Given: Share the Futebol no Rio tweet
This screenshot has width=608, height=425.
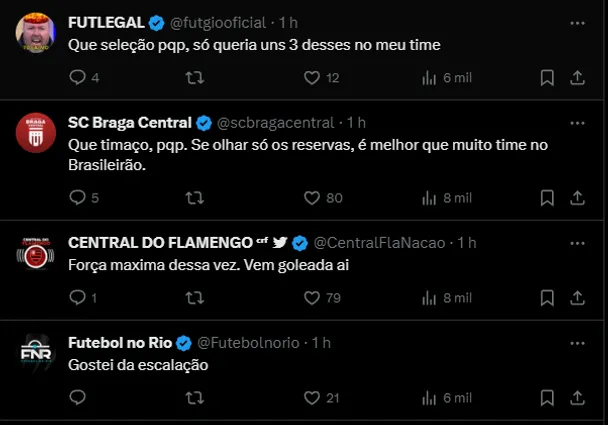Looking at the screenshot, I should coord(577,397).
